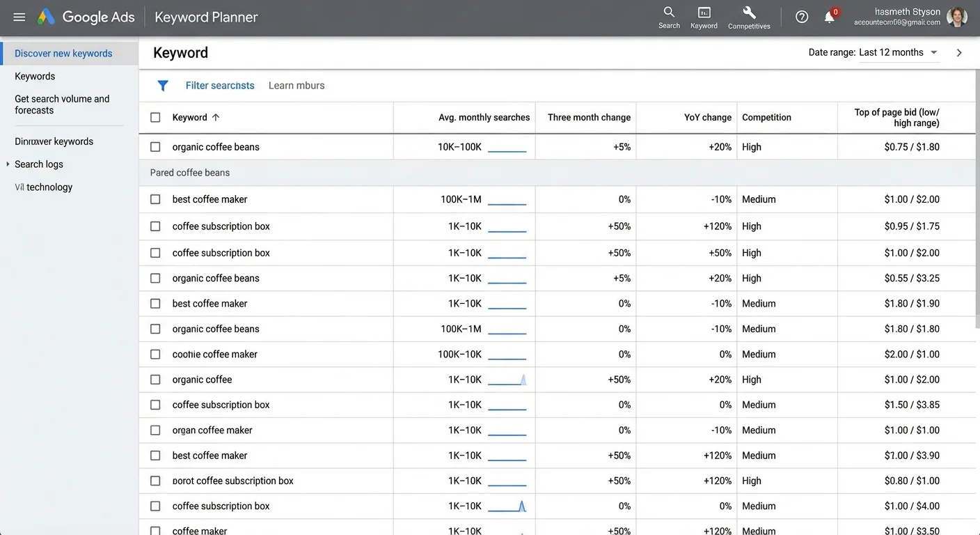Screen dimensions: 980x535
Task: Click the $1.00 / $4.00 bid cell
Action: [x=912, y=506]
